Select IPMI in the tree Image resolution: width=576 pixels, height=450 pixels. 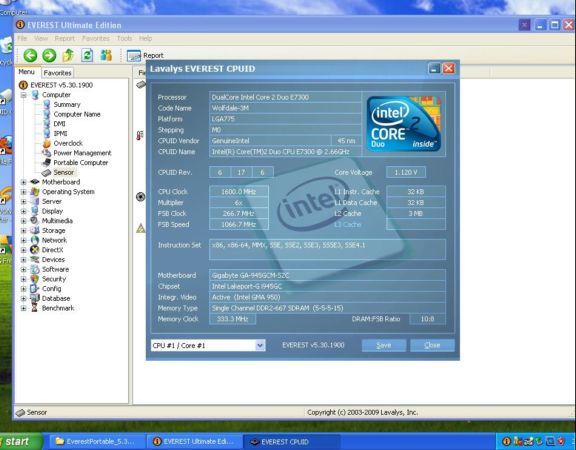tap(60, 133)
